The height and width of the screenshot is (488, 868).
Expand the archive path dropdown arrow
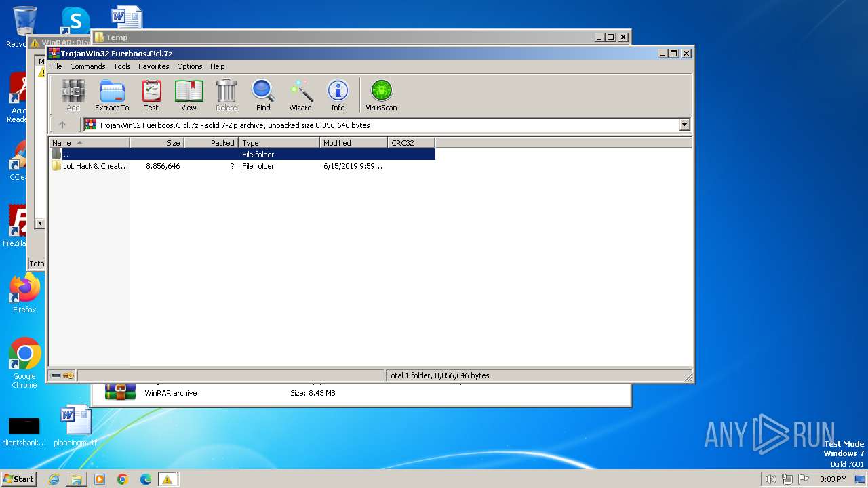point(684,125)
